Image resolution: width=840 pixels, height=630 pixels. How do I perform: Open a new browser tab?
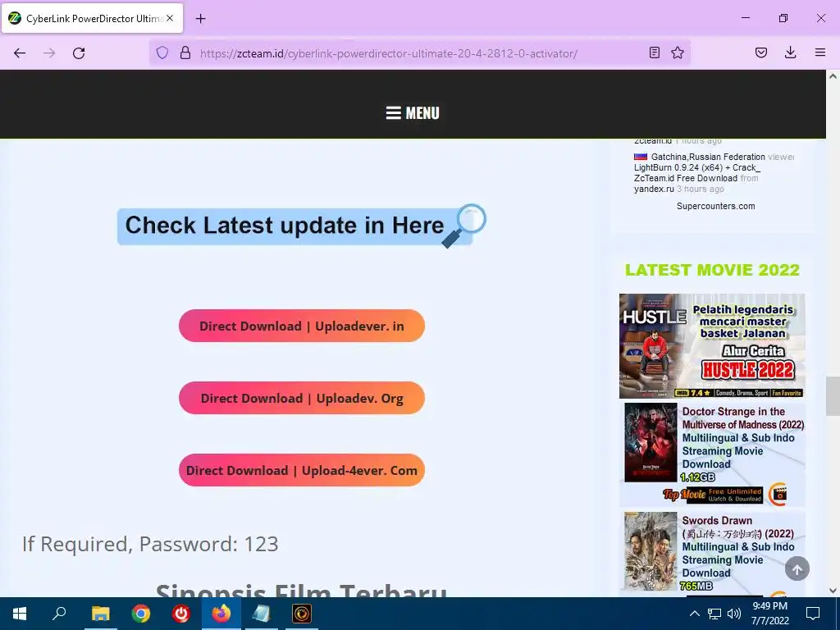coord(200,19)
